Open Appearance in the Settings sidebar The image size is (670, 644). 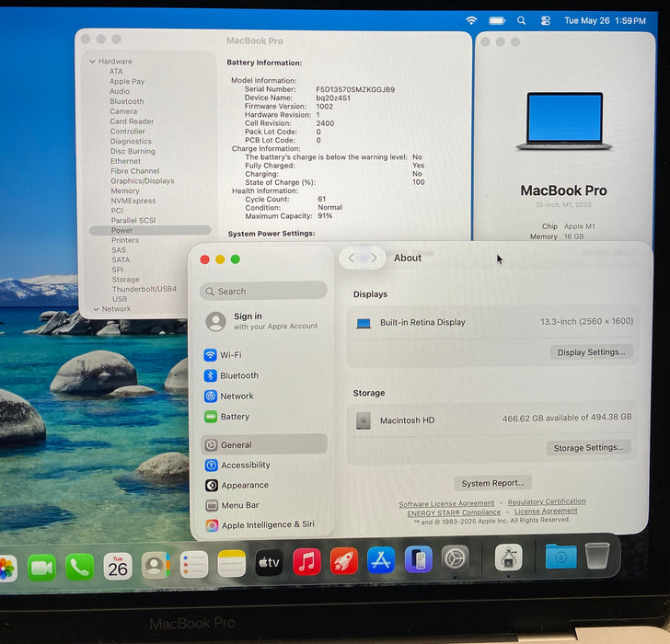pyautogui.click(x=265, y=485)
